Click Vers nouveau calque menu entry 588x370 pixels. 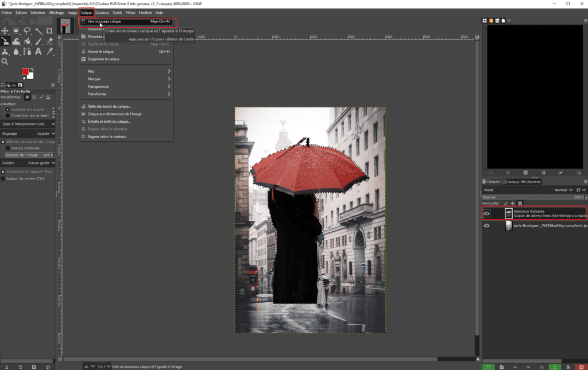tap(105, 21)
